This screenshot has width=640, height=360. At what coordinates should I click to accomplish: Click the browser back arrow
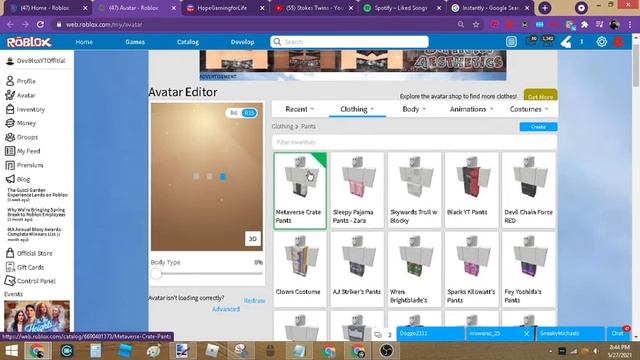pyautogui.click(x=10, y=24)
